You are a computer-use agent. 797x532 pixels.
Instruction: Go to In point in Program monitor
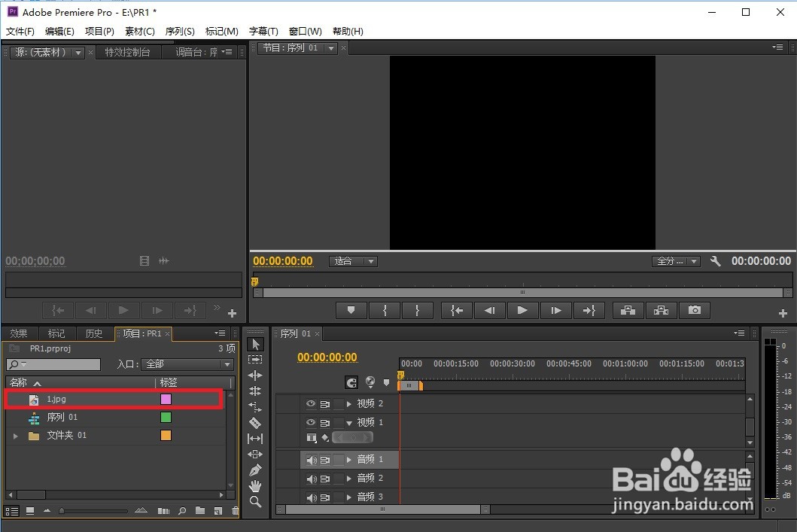tap(456, 310)
